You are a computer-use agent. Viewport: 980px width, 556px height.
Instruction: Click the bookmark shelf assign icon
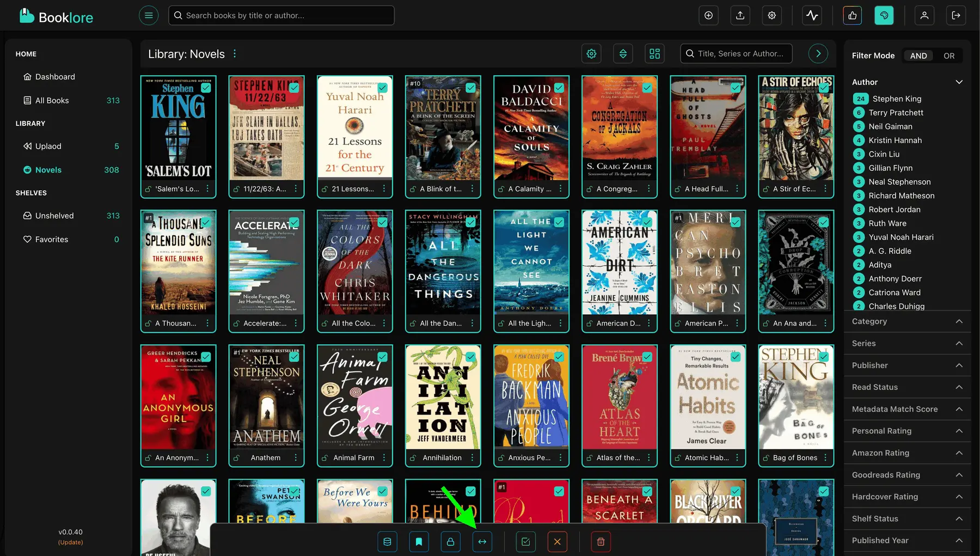pos(419,542)
